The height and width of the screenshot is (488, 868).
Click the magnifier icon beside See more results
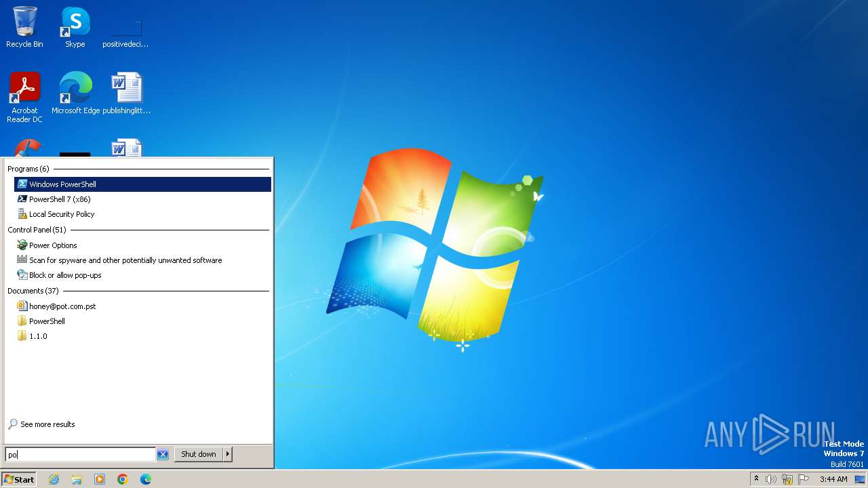13,424
